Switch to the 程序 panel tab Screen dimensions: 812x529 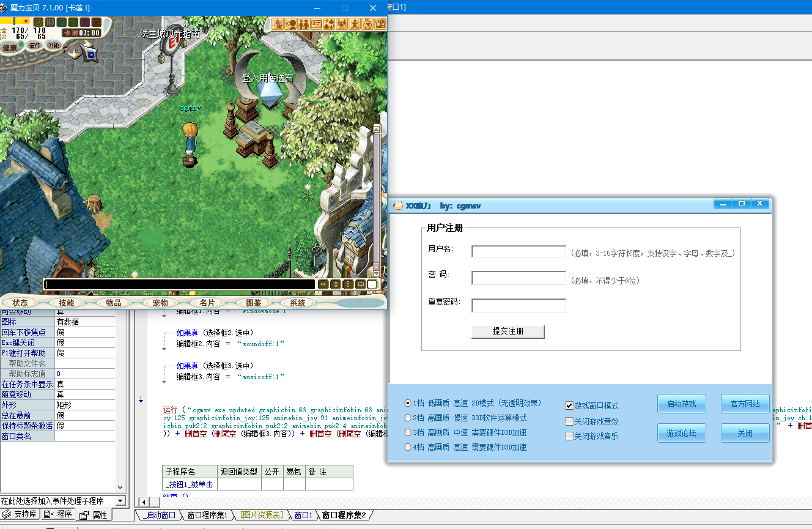(58, 514)
